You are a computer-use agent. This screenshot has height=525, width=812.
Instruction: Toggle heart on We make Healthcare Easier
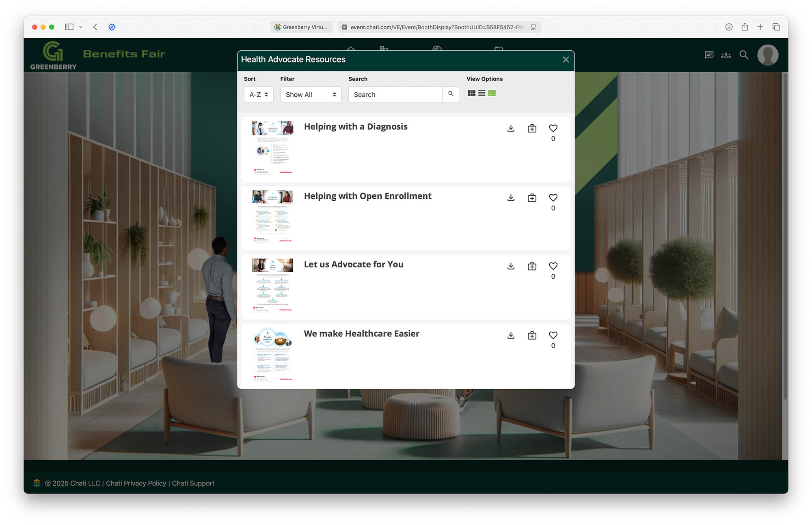(553, 335)
